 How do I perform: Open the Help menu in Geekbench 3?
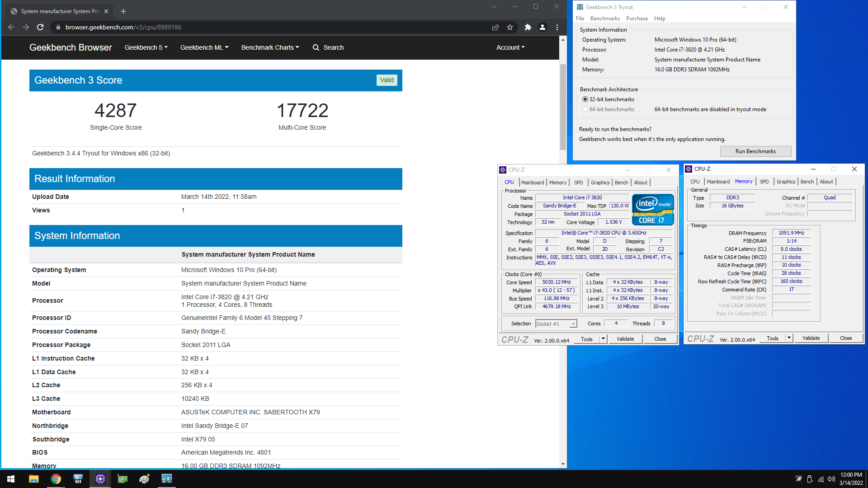pyautogui.click(x=660, y=19)
